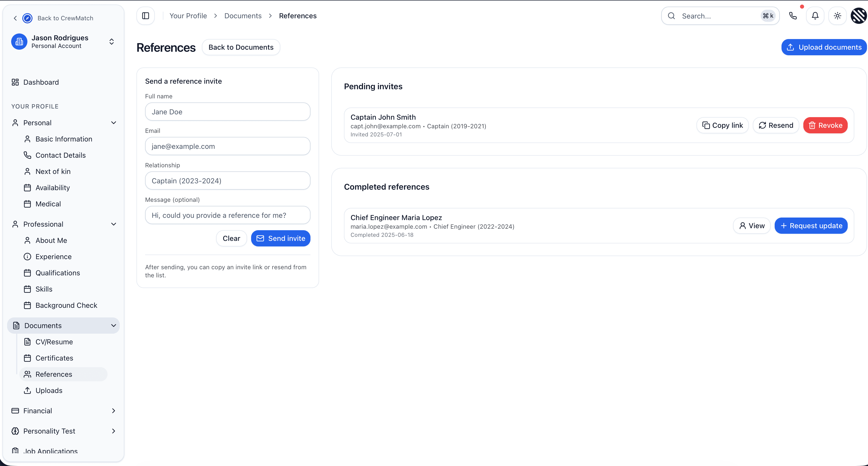The height and width of the screenshot is (466, 868).
Task: Collapse the Documents section
Action: (x=114, y=326)
